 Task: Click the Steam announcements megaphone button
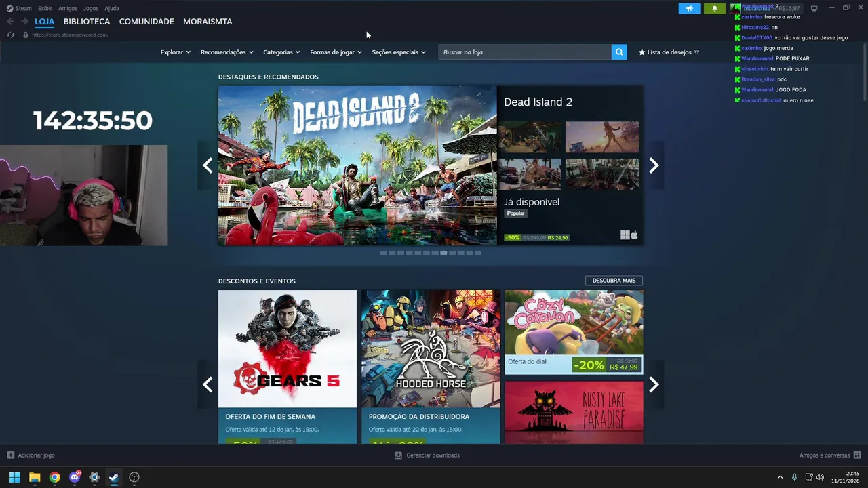point(689,9)
